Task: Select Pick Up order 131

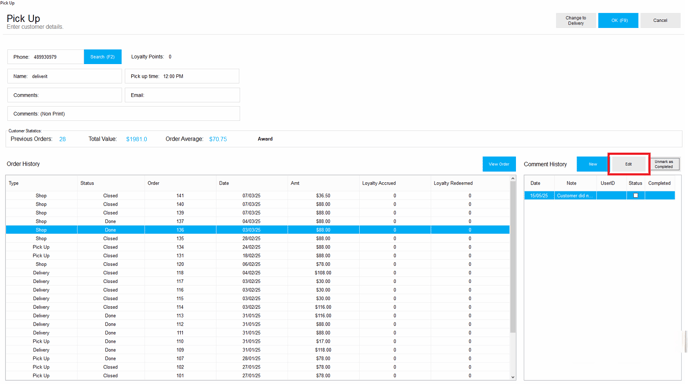Action: (x=258, y=256)
